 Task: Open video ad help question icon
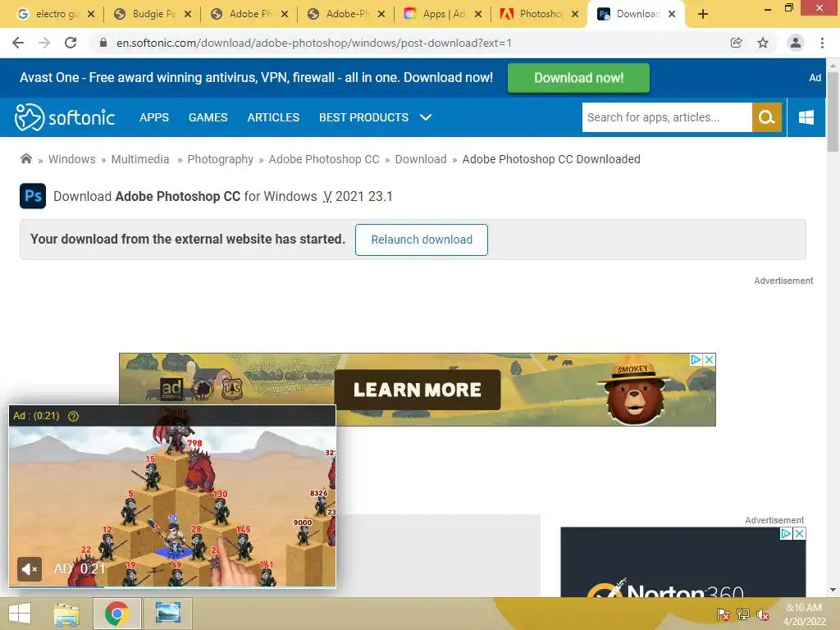[x=73, y=416]
